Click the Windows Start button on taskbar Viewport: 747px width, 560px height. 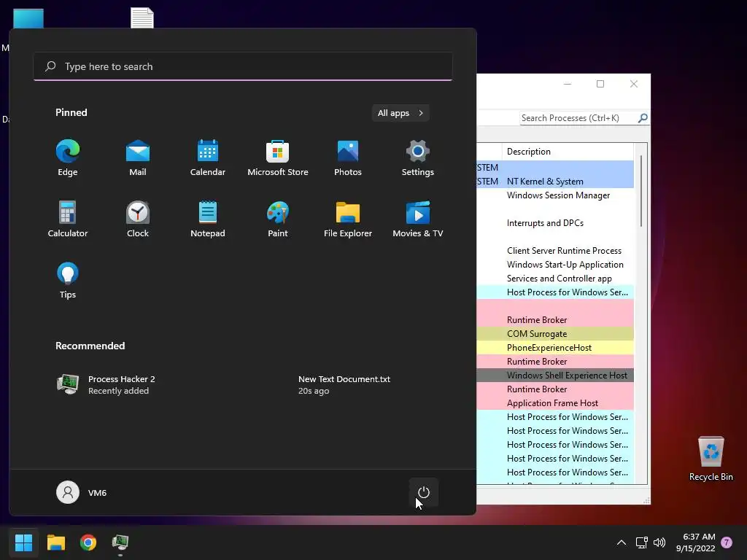coord(23,542)
